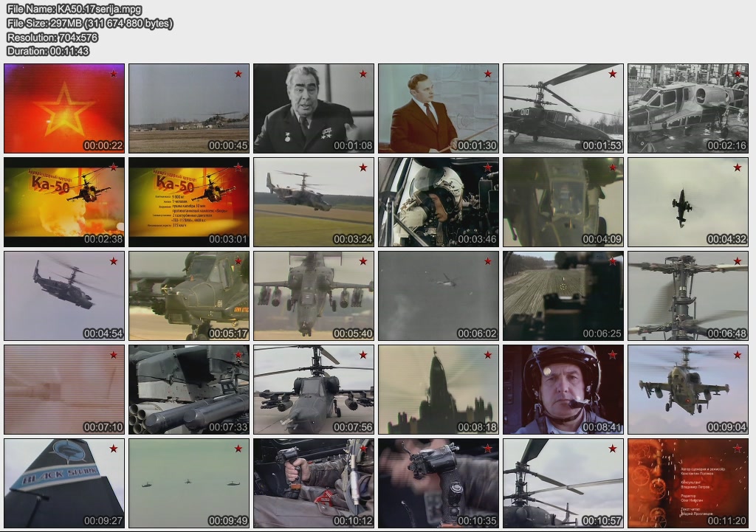
Task: Open the Ka-50 title card at 00:02:38
Action: (x=64, y=201)
